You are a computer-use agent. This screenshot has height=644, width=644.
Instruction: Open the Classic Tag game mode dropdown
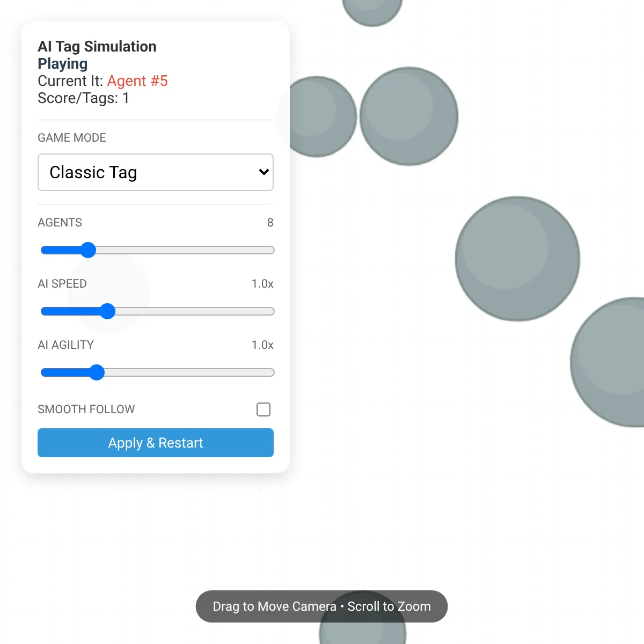coord(156,172)
